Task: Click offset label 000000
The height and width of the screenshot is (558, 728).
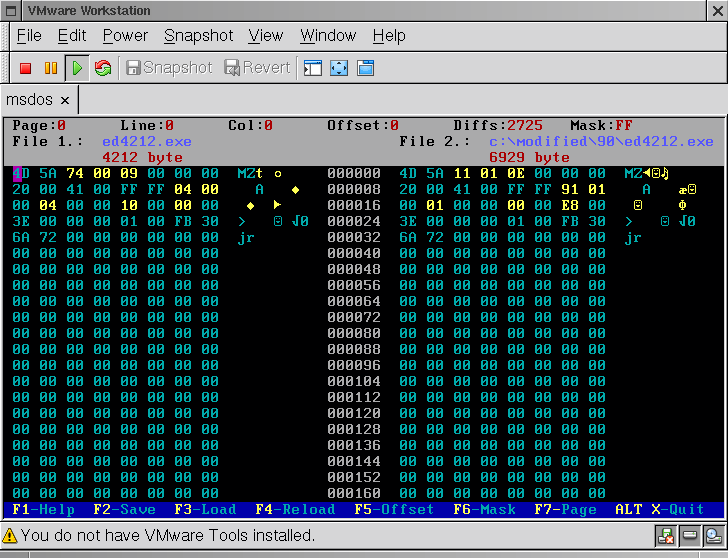Action: point(354,174)
